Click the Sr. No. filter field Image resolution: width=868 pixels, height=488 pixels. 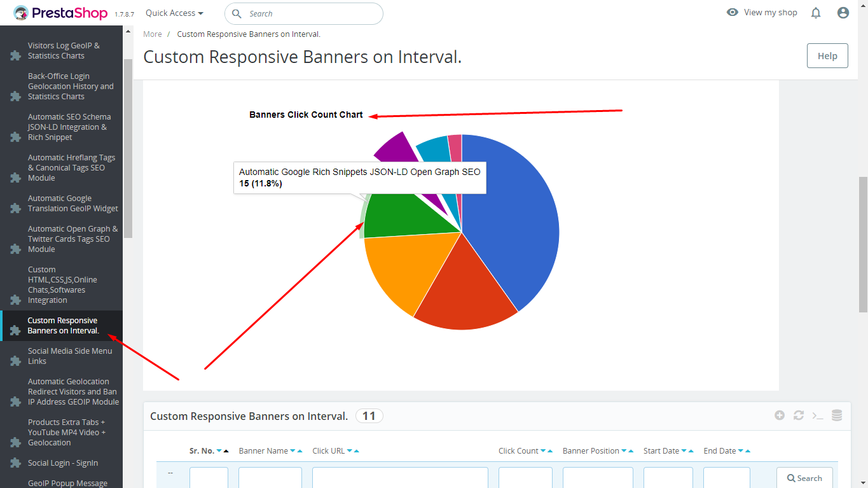[x=209, y=478]
